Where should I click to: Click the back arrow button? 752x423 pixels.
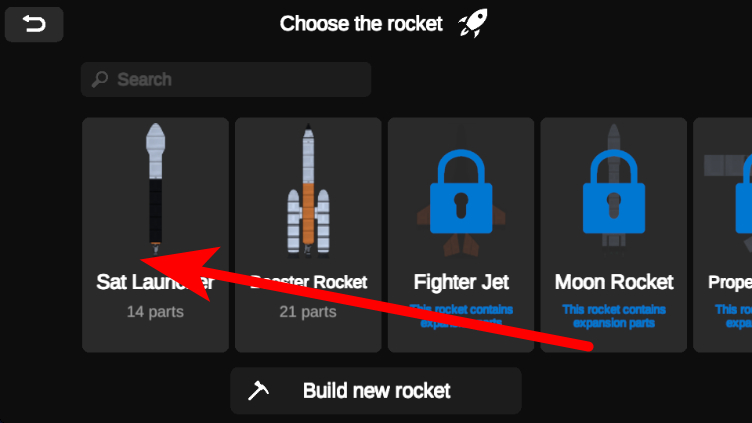(x=34, y=24)
